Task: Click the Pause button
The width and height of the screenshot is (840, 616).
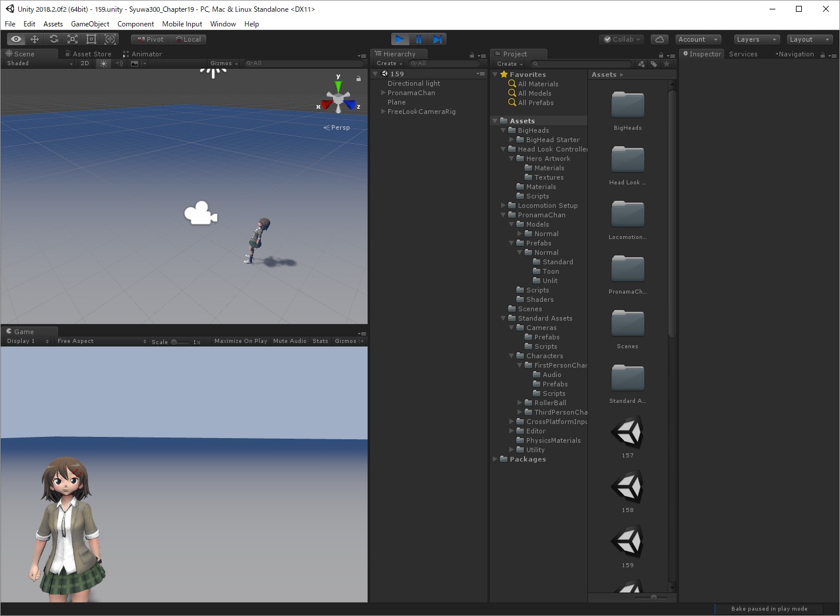Action: (x=418, y=39)
